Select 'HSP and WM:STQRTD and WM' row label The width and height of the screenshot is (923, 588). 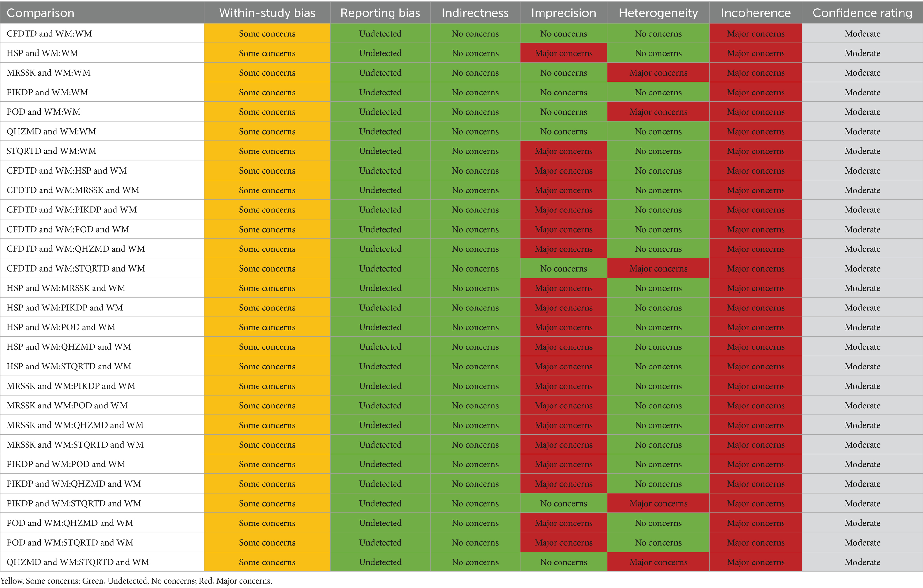click(x=69, y=367)
